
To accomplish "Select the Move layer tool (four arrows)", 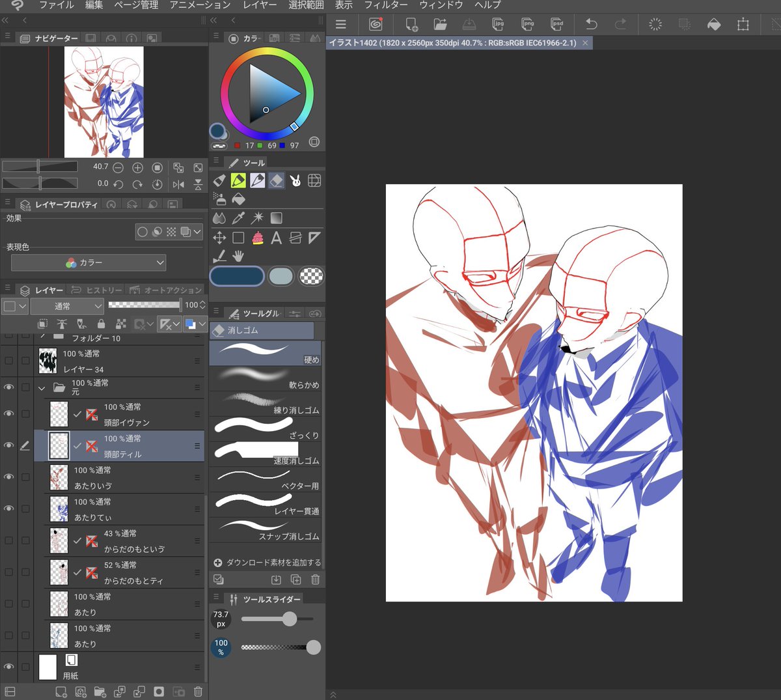I will (x=219, y=238).
